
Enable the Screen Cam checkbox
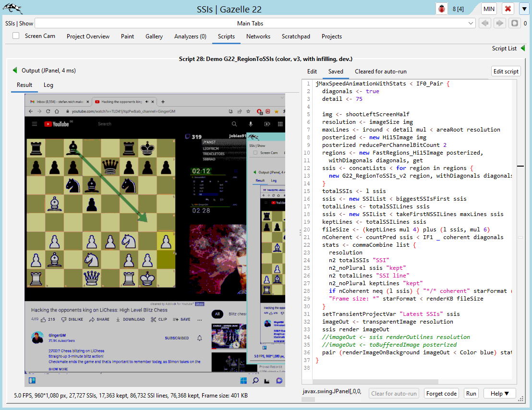click(x=16, y=36)
